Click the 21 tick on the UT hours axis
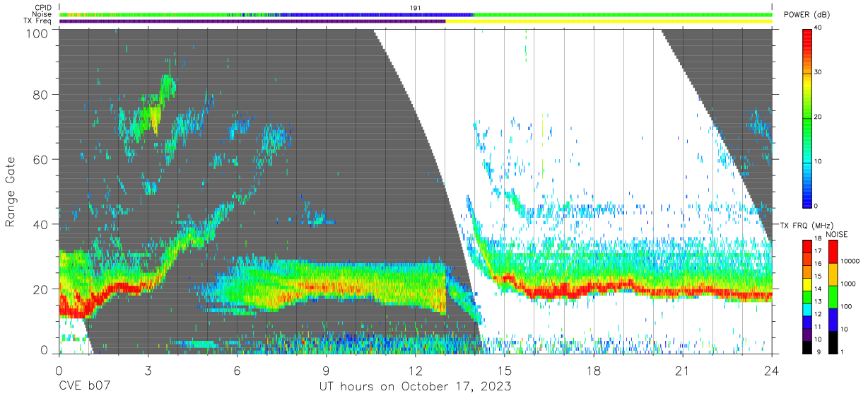The image size is (868, 401). point(683,371)
